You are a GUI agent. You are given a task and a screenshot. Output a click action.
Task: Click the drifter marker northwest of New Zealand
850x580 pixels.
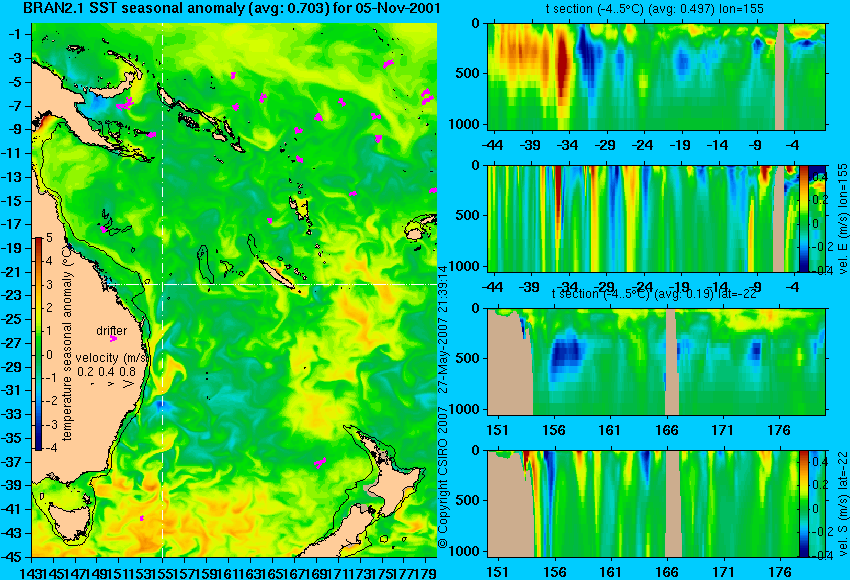pos(320,463)
